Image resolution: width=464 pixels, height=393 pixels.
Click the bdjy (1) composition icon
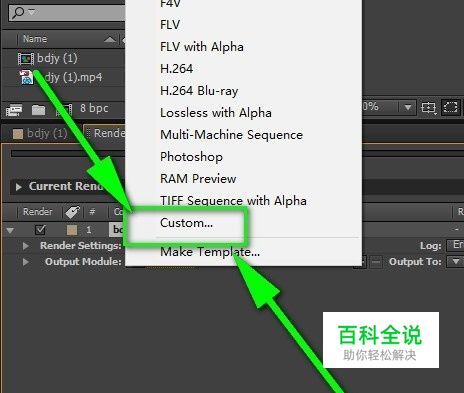[x=26, y=59]
